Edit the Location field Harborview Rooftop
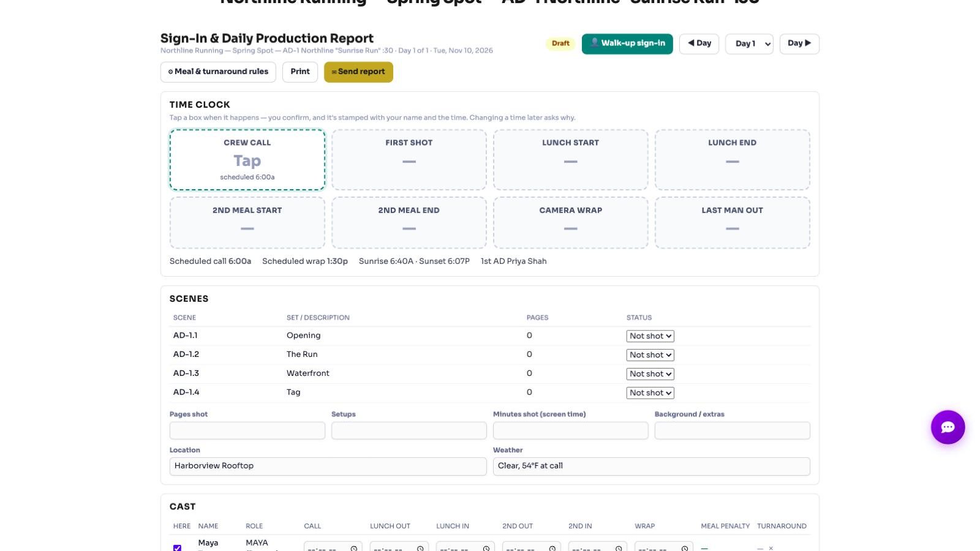The image size is (980, 551). pos(328,467)
